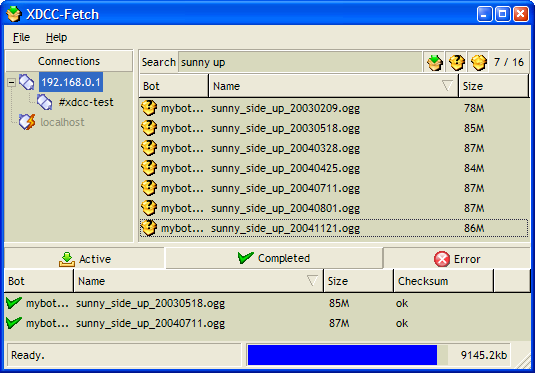
Task: Click the lightning bolt localhost connection icon
Action: (27, 122)
